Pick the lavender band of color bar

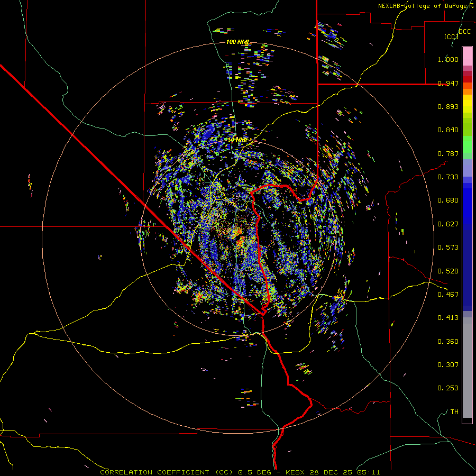[467, 168]
